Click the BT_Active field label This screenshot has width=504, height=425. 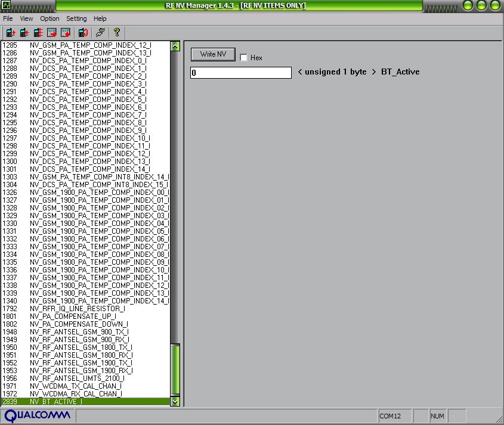(x=400, y=72)
